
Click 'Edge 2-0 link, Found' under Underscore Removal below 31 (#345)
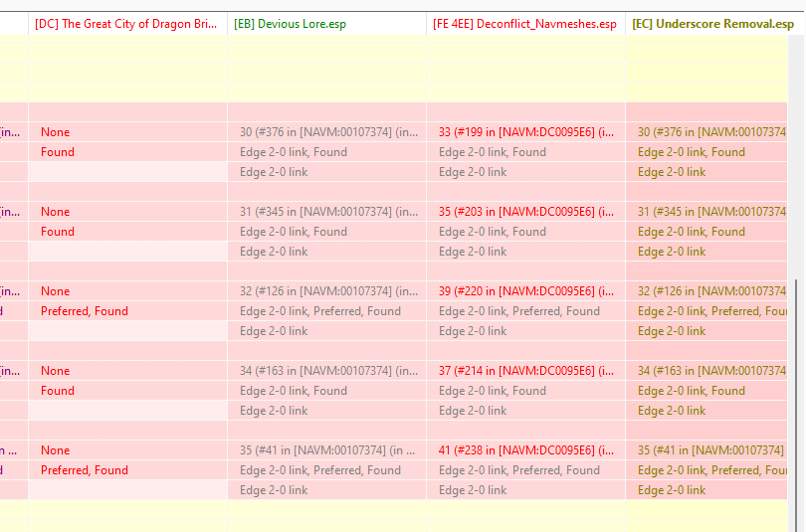point(691,232)
